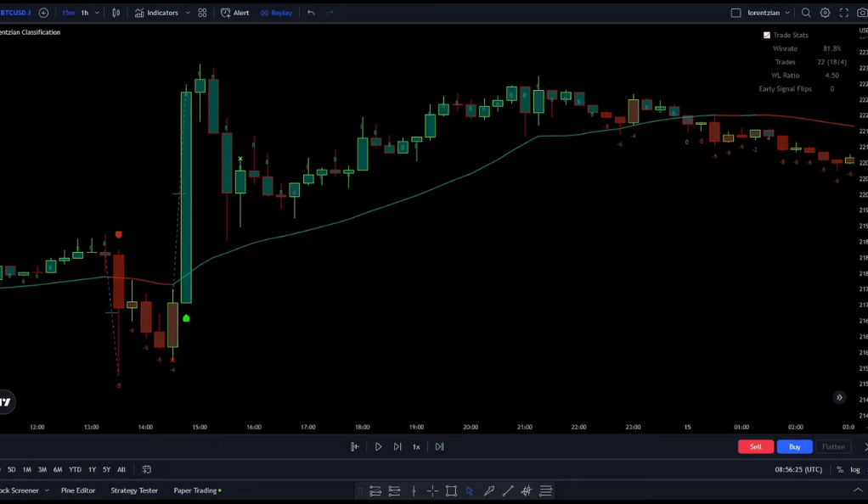Toggle the layout checkbox beside lorentzian
This screenshot has width=868, height=504.
coord(736,13)
